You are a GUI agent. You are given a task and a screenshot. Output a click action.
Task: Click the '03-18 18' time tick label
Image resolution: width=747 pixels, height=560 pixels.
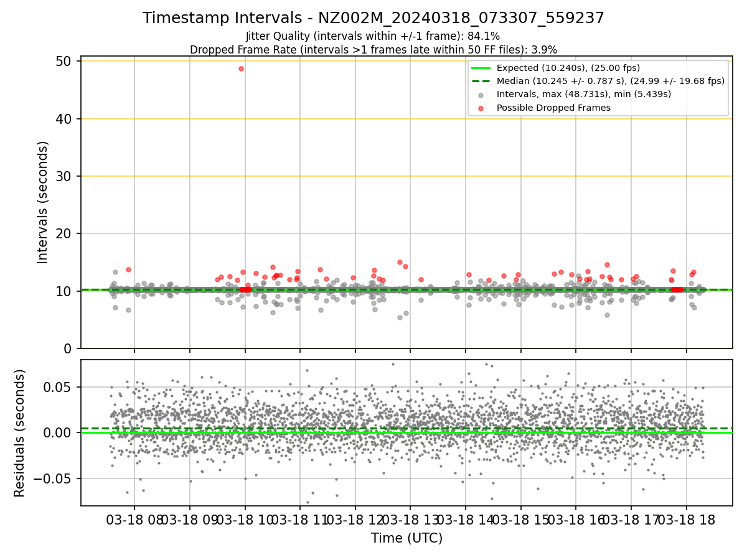(686, 520)
